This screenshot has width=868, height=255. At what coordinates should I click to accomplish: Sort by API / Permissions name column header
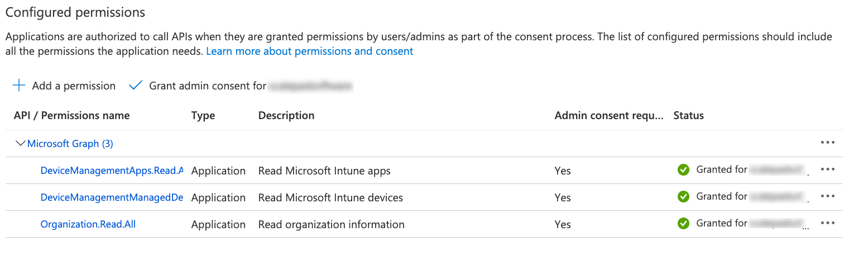pyautogui.click(x=71, y=116)
